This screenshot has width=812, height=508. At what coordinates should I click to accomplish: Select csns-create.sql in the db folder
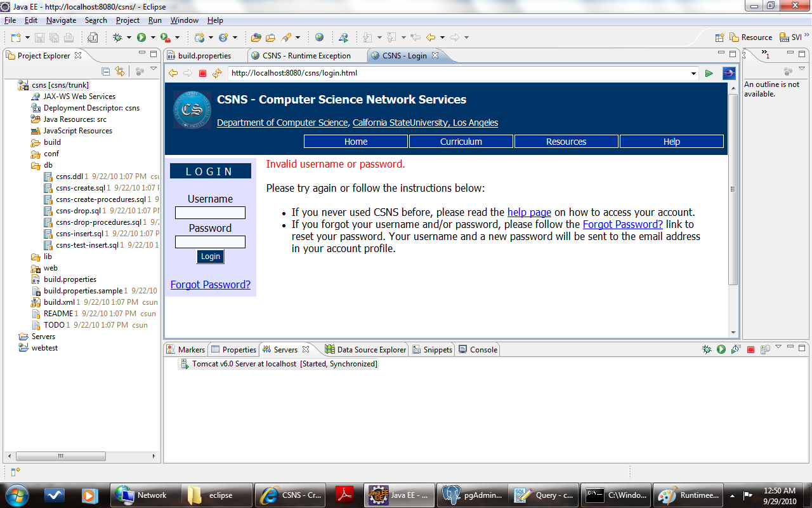[x=80, y=188]
